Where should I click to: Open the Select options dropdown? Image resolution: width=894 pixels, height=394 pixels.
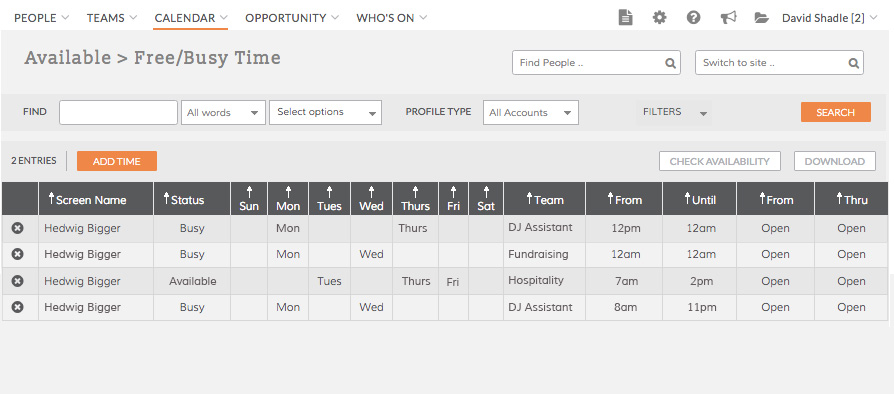[x=325, y=112]
